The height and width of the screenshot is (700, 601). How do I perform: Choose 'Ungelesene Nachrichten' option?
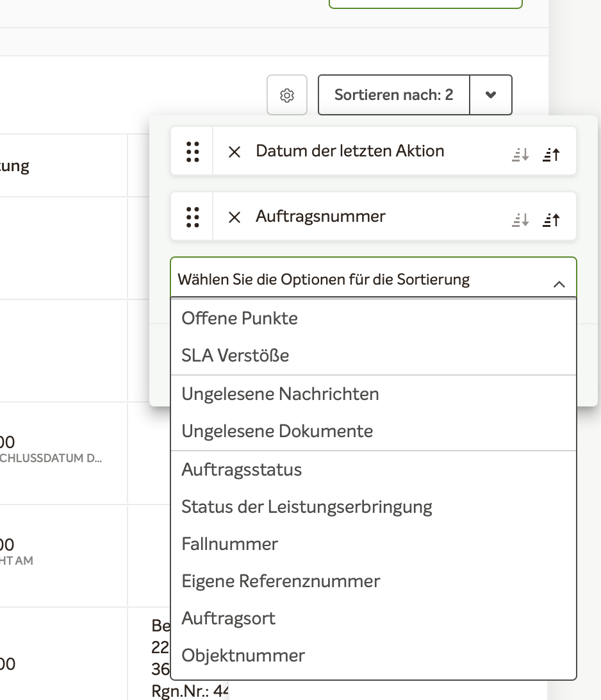pyautogui.click(x=374, y=394)
